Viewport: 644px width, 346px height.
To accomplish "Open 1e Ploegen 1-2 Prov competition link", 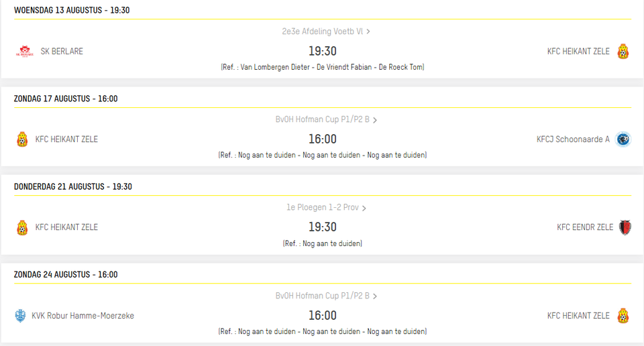I will 323,207.
